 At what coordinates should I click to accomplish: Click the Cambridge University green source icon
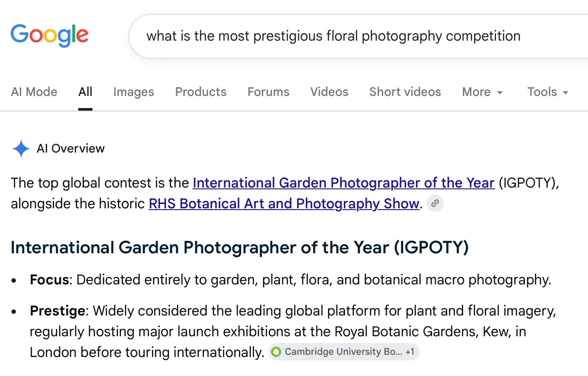[x=276, y=352]
